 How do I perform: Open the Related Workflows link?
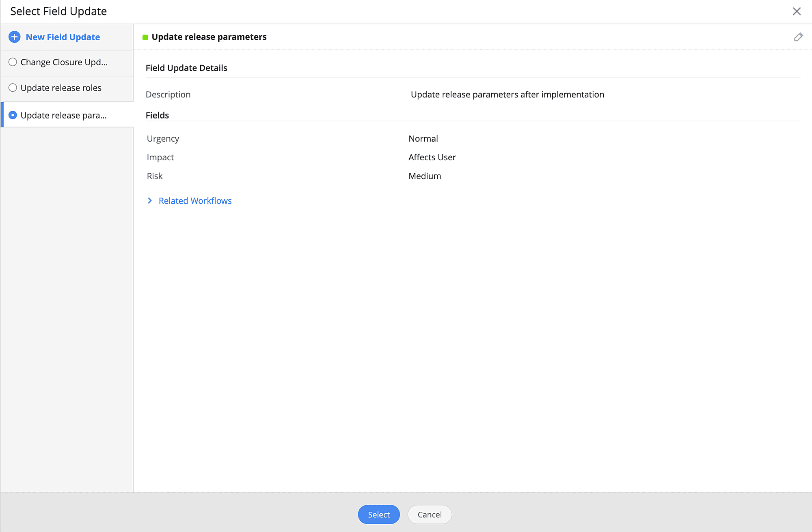(195, 200)
